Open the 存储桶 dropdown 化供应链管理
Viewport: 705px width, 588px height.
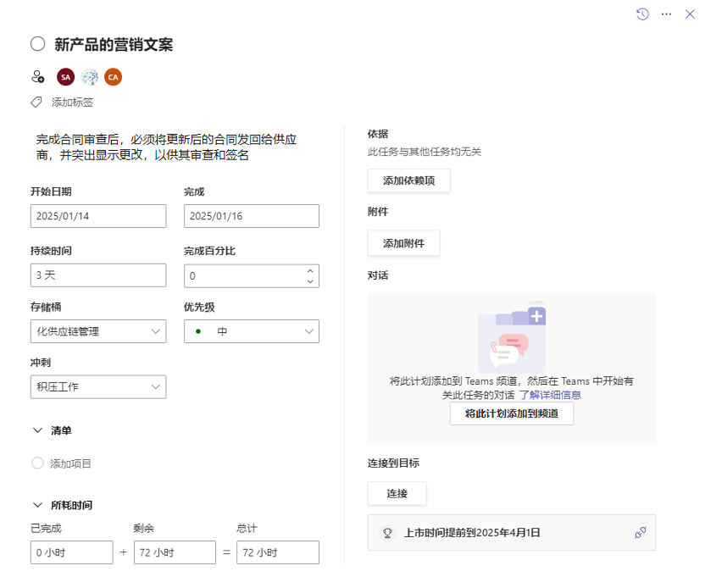pyautogui.click(x=98, y=331)
